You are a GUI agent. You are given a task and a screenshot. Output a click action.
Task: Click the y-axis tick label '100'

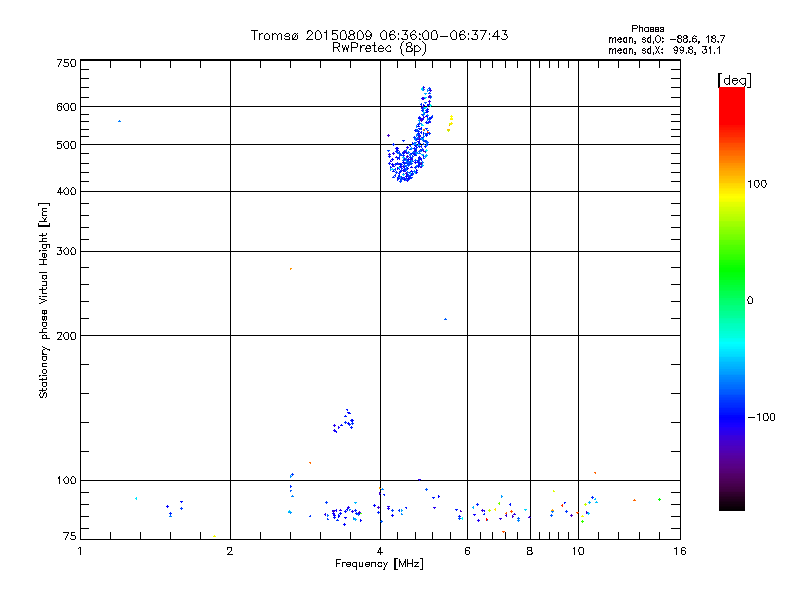click(x=66, y=480)
